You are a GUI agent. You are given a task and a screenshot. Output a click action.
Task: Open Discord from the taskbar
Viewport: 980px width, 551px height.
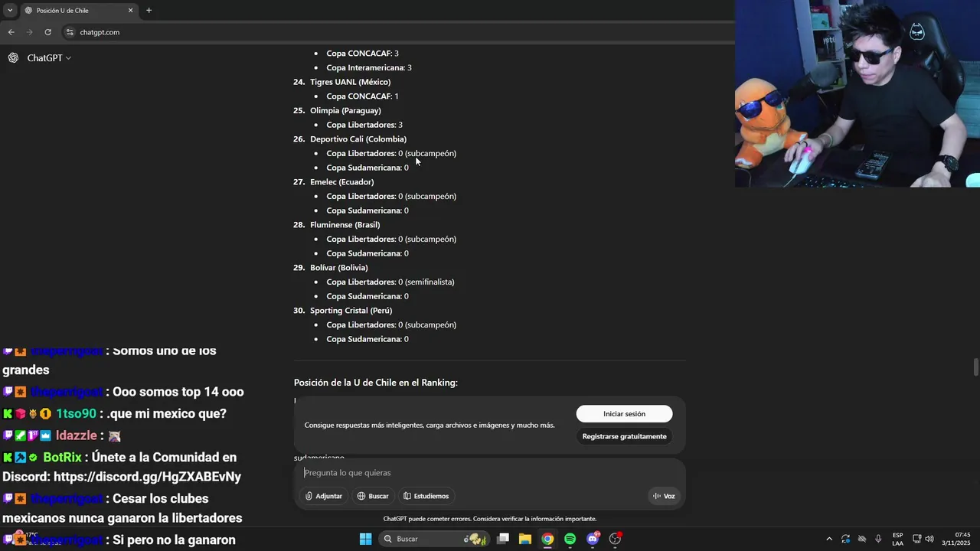593,539
